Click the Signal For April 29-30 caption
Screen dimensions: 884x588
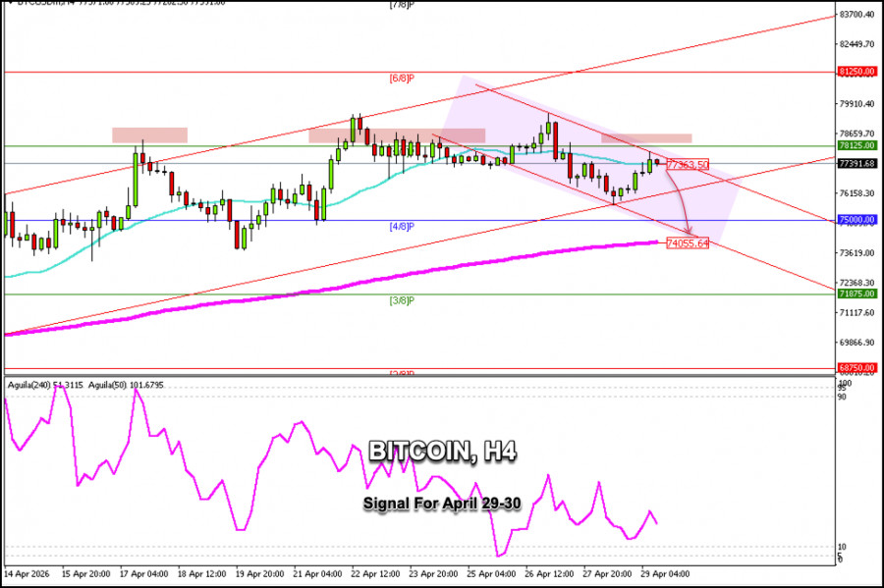442,503
